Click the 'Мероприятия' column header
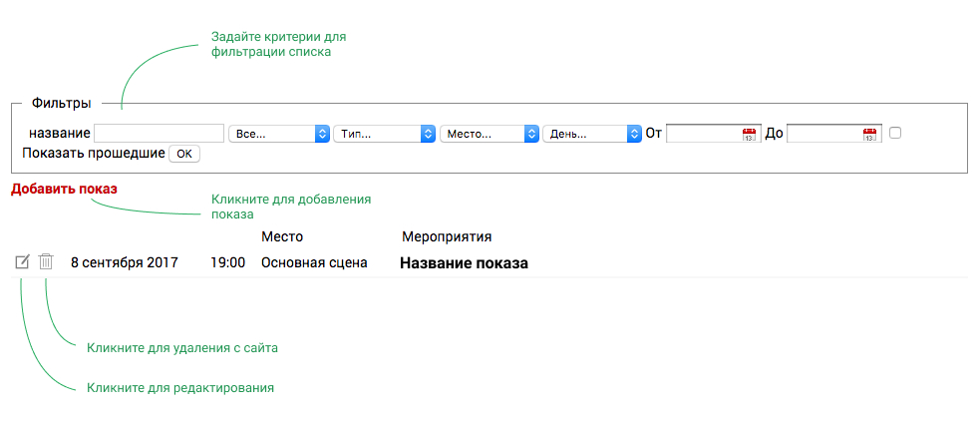The image size is (980, 421). pyautogui.click(x=447, y=236)
